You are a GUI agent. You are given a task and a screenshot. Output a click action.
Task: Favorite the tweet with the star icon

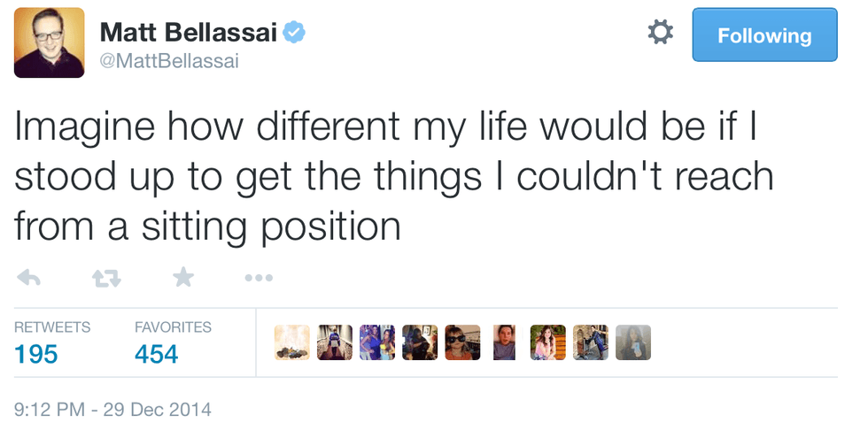click(x=183, y=278)
